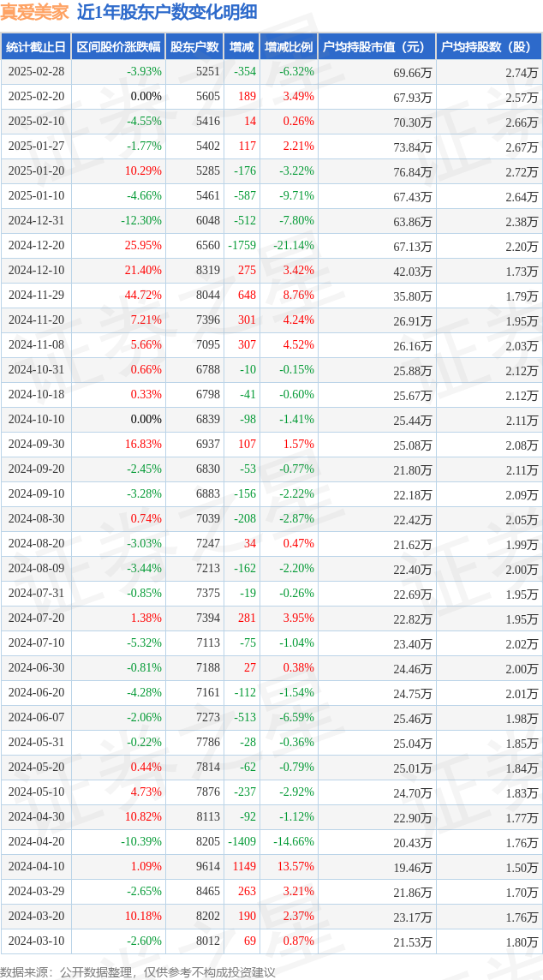Image resolution: width=543 pixels, height=980 pixels.
Task: Click the 户均持股市值（元） column header
Action: [x=377, y=47]
